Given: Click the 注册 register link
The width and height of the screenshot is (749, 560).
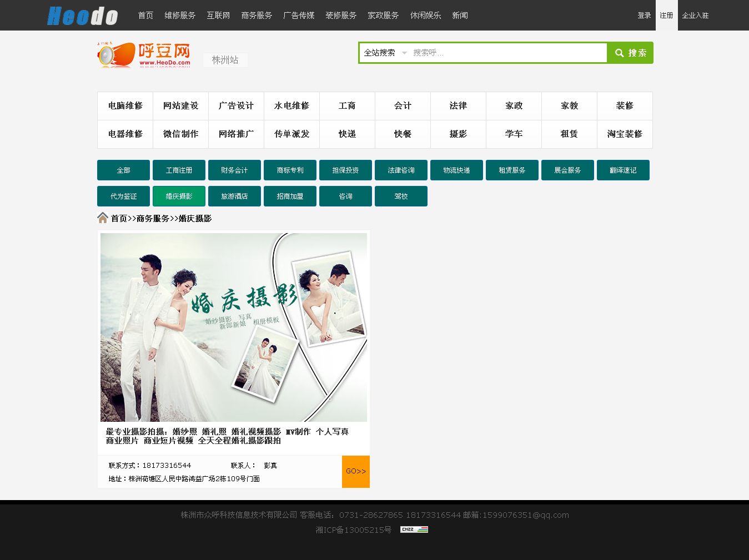Looking at the screenshot, I should [x=666, y=16].
